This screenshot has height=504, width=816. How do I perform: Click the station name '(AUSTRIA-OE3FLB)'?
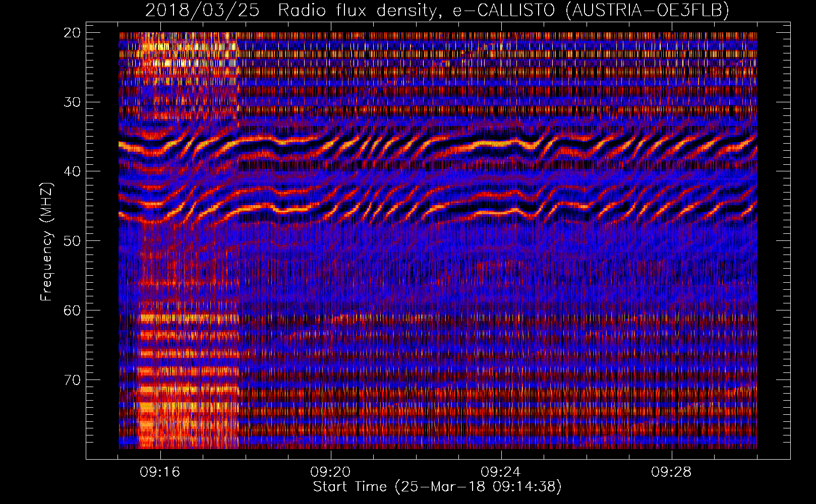pyautogui.click(x=648, y=10)
